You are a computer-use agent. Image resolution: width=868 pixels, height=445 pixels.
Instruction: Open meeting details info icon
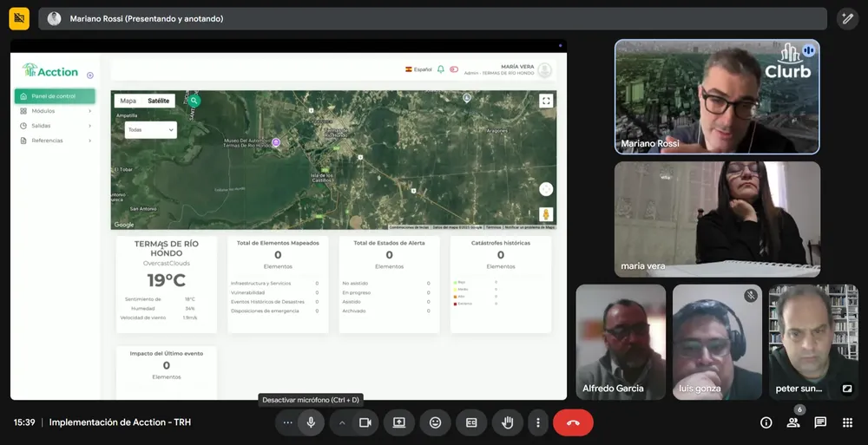click(x=766, y=422)
